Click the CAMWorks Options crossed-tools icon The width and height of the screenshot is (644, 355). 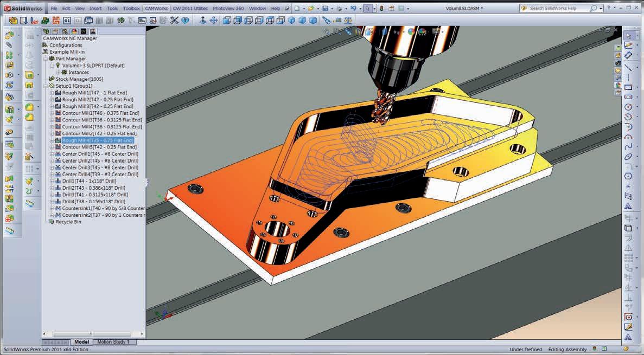174,20
